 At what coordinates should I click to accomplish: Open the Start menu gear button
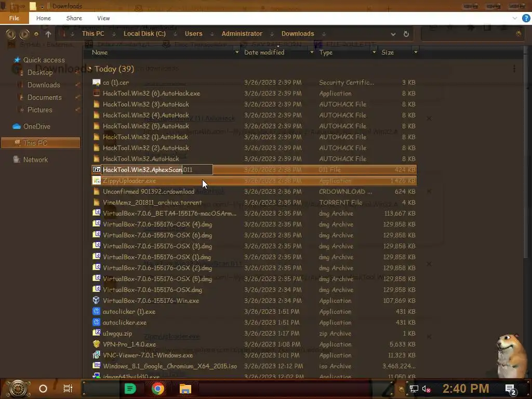18,389
